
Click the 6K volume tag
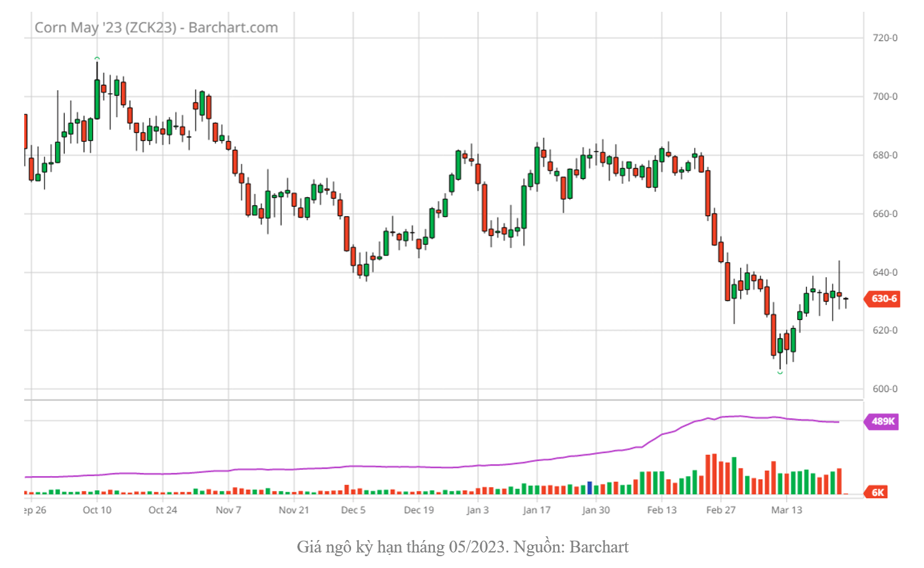(x=876, y=492)
